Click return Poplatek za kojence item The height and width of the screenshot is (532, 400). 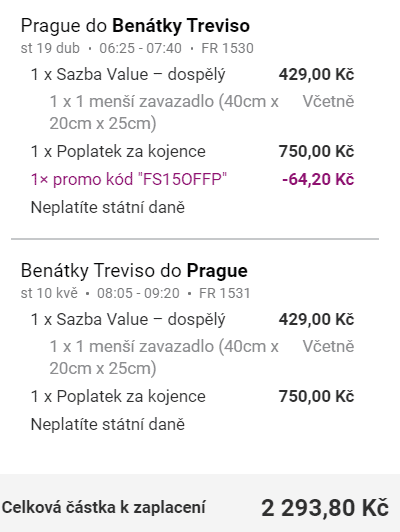(118, 396)
